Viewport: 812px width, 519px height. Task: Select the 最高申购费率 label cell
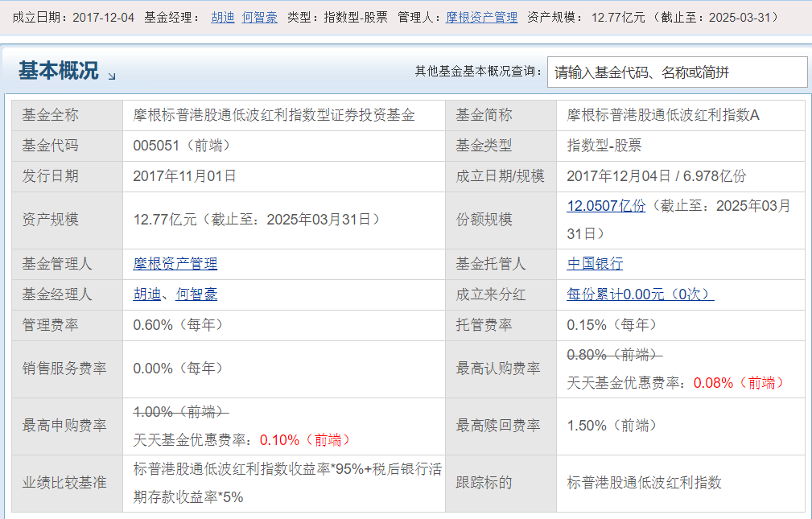pyautogui.click(x=68, y=426)
